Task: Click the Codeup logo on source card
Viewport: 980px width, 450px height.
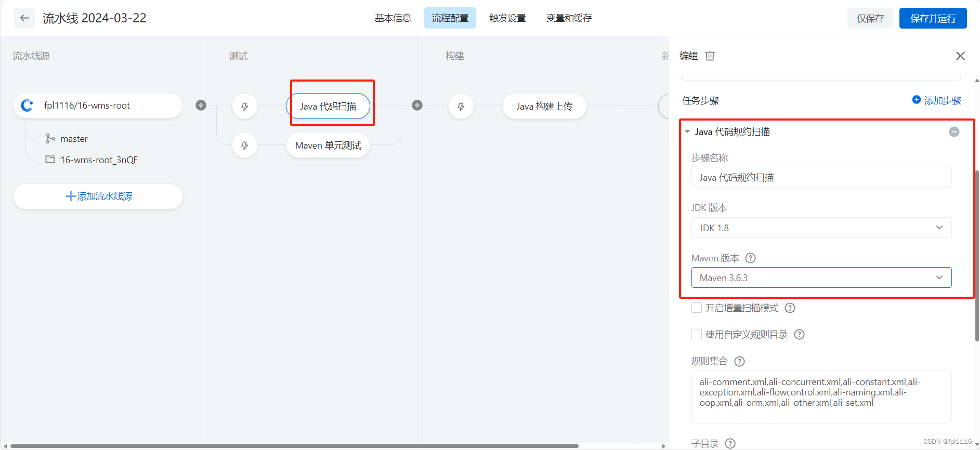Action: coord(27,105)
